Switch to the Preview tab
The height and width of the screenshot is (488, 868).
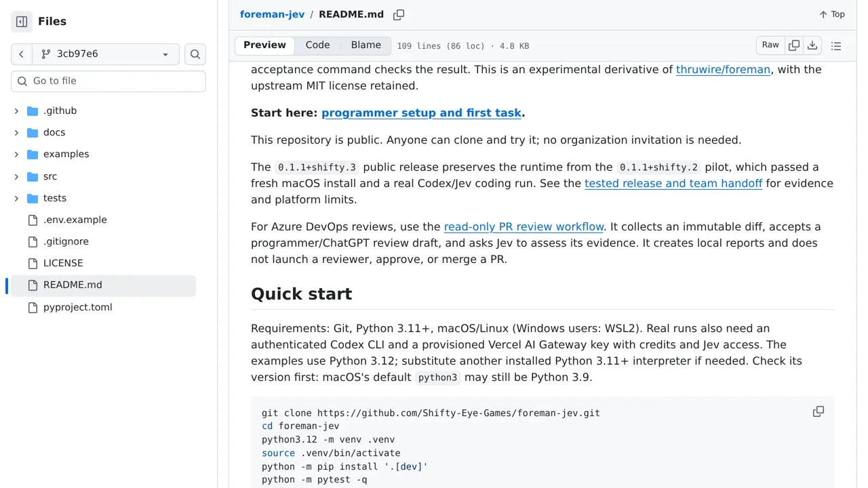264,45
